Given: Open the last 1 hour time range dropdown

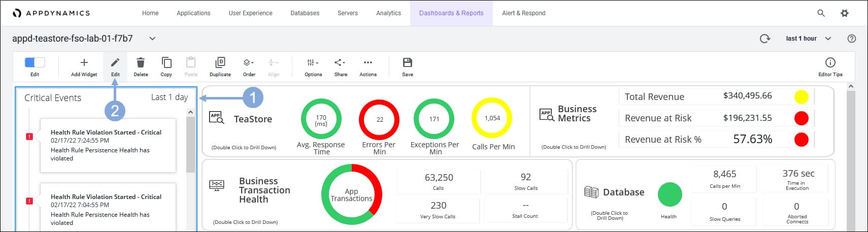Looking at the screenshot, I should click(808, 39).
